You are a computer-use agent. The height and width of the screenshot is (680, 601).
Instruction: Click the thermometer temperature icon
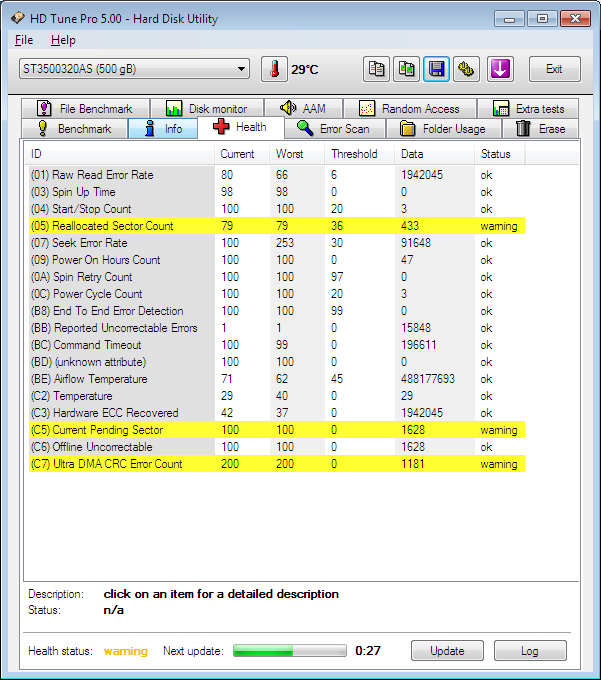[x=274, y=69]
